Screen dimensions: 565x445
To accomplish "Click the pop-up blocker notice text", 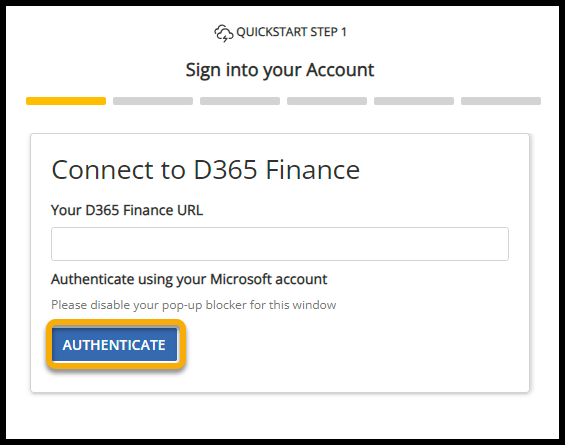I will (193, 305).
